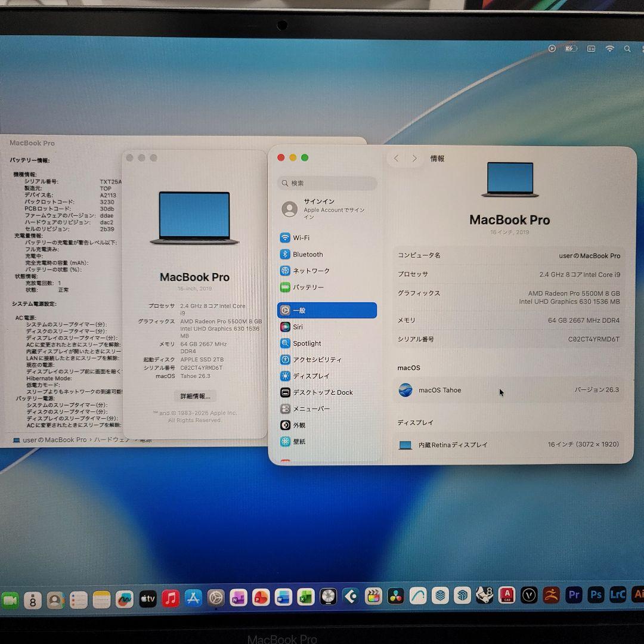Select Wi-Fi in the Settings sidebar
This screenshot has width=644, height=644.
point(327,238)
